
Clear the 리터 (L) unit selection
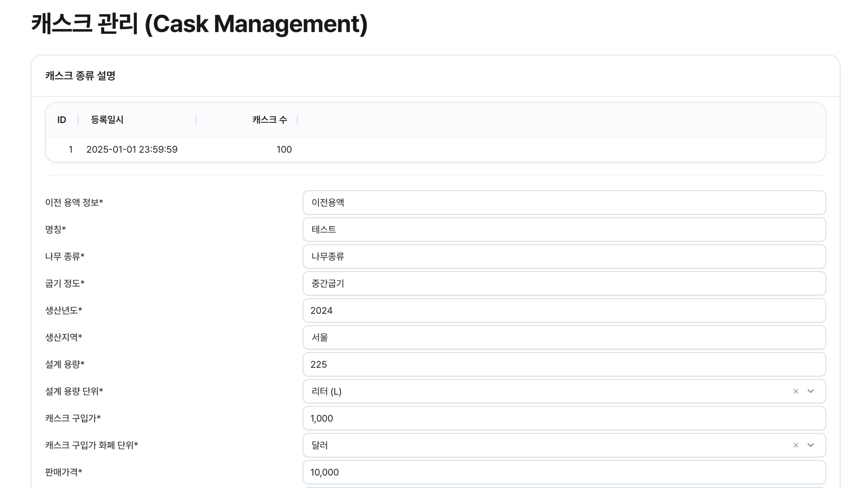click(796, 391)
